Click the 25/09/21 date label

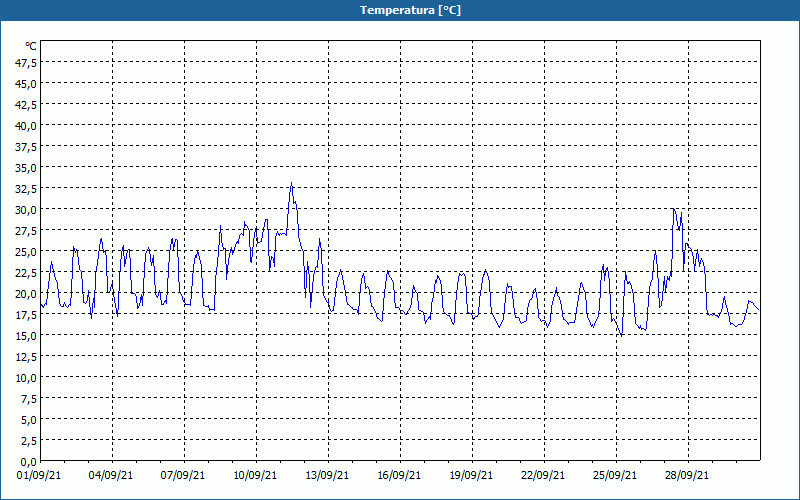pos(615,475)
